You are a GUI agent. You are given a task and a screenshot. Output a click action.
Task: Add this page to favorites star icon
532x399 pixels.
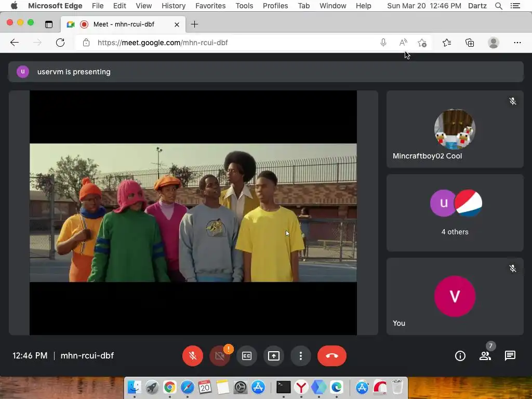(422, 43)
